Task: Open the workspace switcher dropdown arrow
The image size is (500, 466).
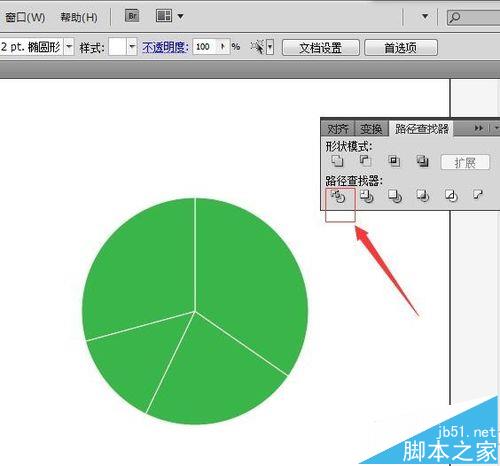Action: pyautogui.click(x=425, y=16)
